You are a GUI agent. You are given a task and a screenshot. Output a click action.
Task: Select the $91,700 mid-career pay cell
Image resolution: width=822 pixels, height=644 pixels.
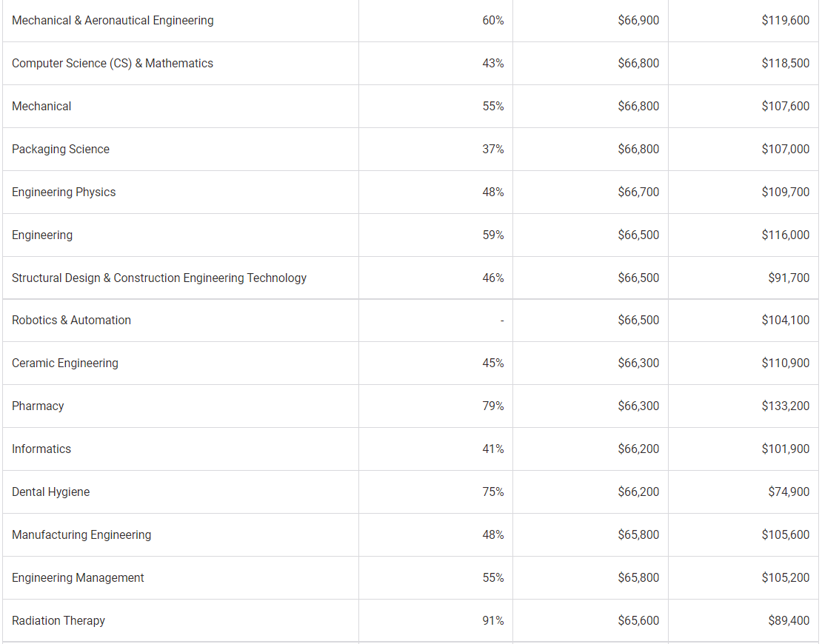pos(789,278)
